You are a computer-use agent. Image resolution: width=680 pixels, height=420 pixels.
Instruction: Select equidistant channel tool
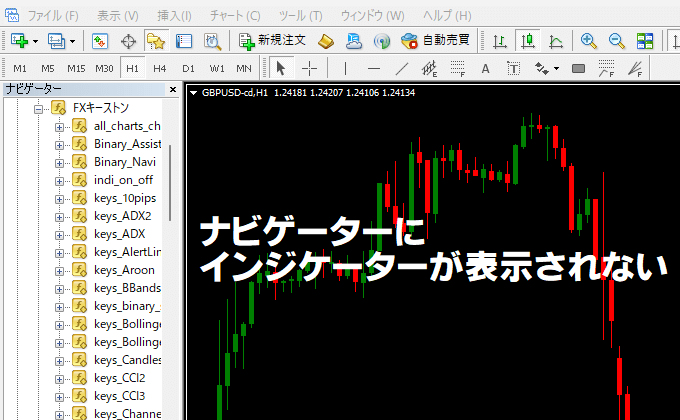429,69
